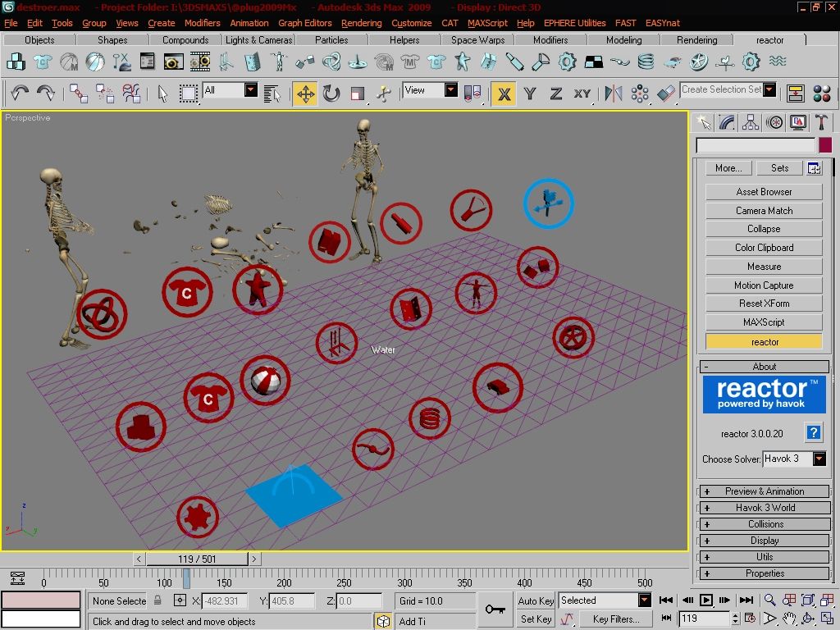Redo the last undone action
The height and width of the screenshot is (630, 840).
pyautogui.click(x=46, y=94)
